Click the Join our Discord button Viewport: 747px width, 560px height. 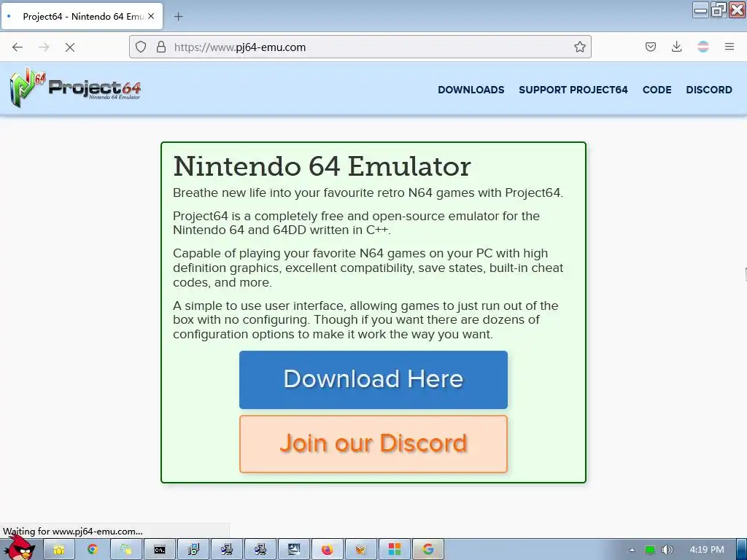(x=373, y=444)
